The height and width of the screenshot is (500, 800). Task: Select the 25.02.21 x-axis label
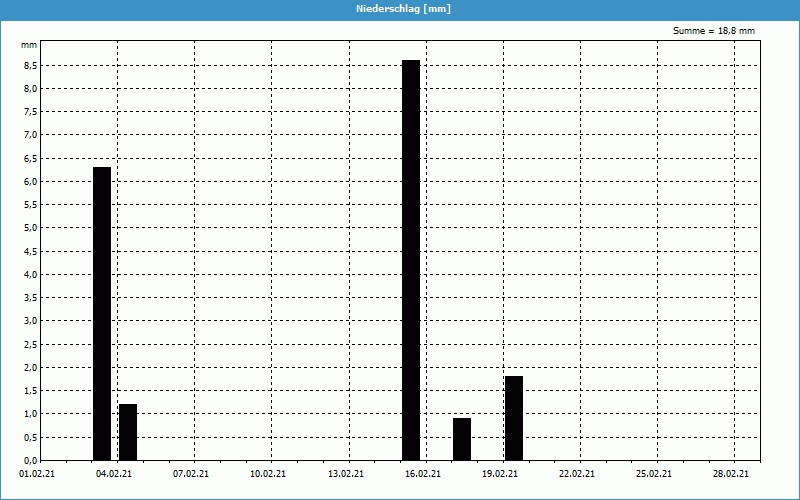(x=654, y=475)
